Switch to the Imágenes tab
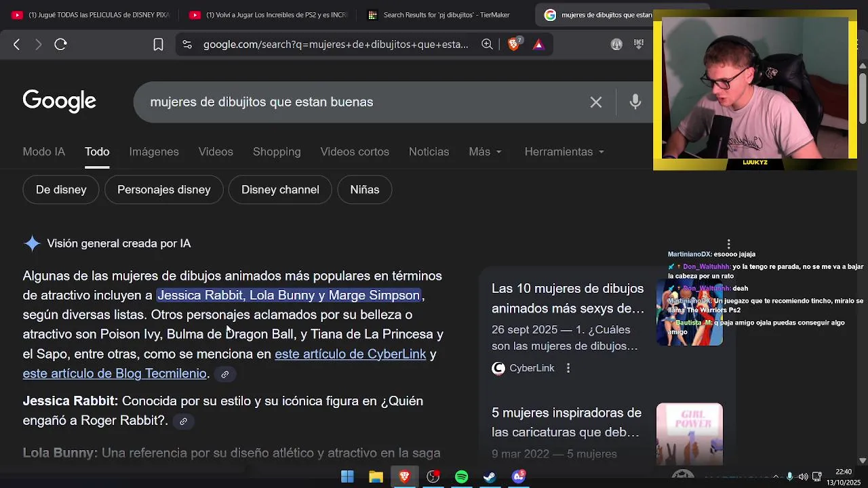Image resolution: width=868 pixels, height=488 pixels. (x=154, y=152)
